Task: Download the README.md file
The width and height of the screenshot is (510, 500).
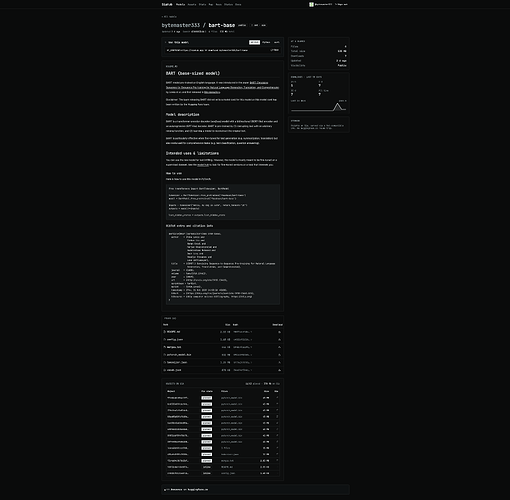Action: pyautogui.click(x=279, y=332)
